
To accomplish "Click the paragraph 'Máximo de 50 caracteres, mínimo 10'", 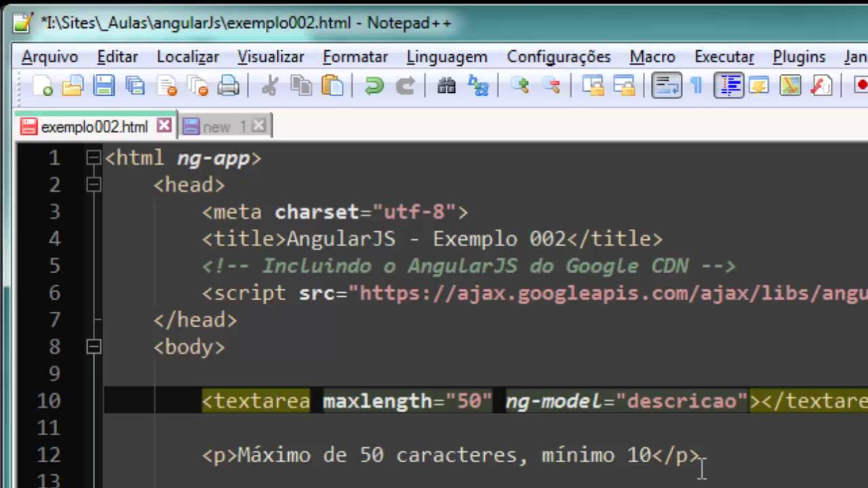I will 444,455.
